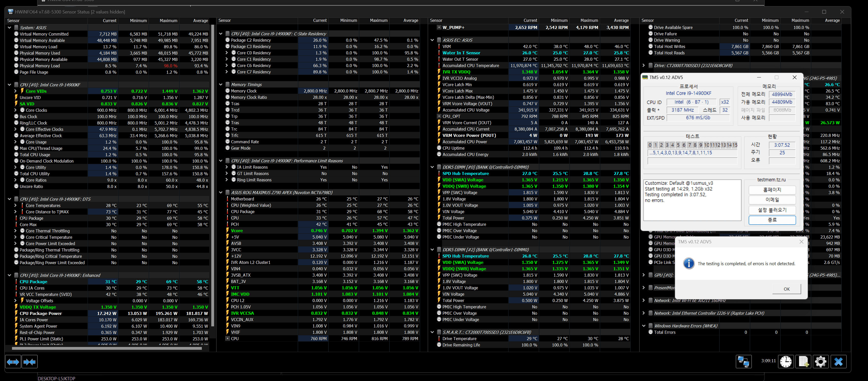Click the expand sensor columns arrows icon
Screen dimensions: 868x381
coord(13,362)
